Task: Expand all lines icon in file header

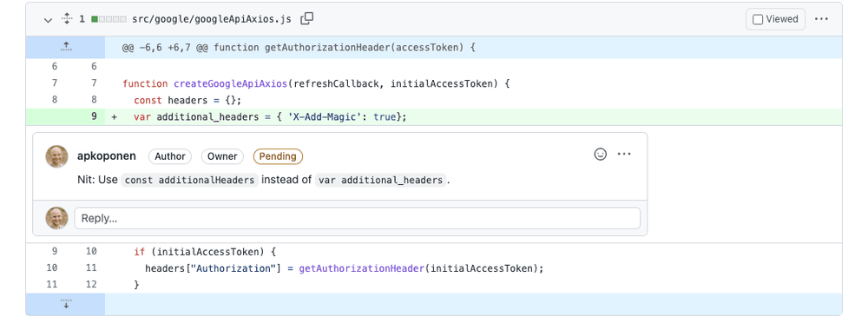Action: (67, 19)
